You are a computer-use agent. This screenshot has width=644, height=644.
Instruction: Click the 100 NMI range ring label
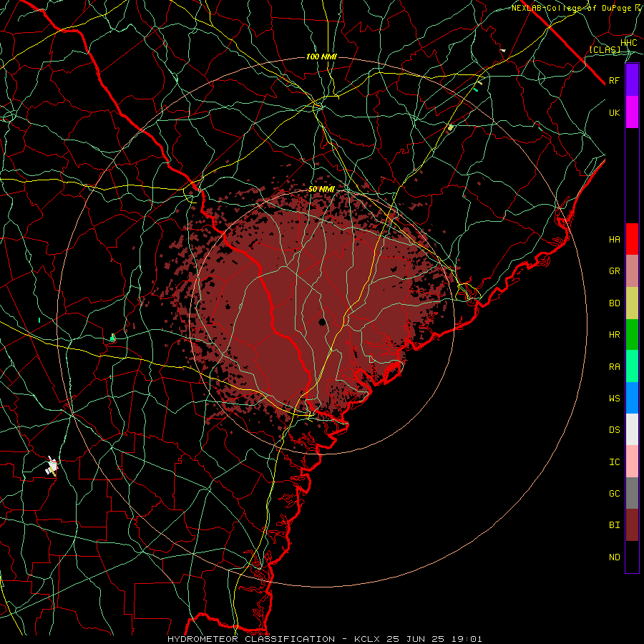321,57
